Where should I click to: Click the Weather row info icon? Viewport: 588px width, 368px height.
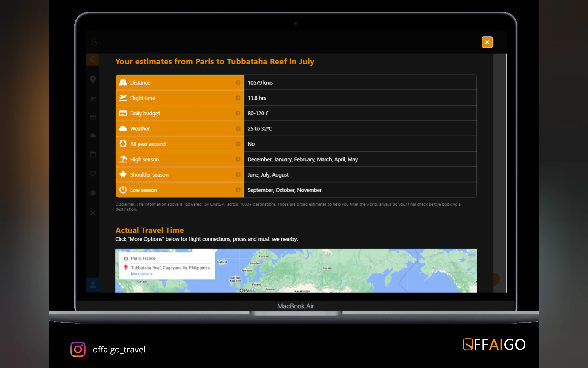pos(238,129)
